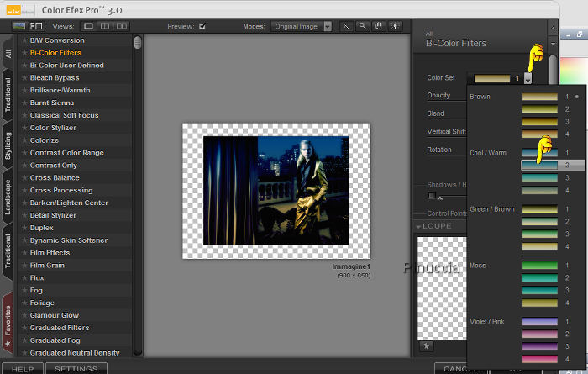588x374 pixels.
Task: Click the Color Set dropdown arrow
Action: coord(527,78)
